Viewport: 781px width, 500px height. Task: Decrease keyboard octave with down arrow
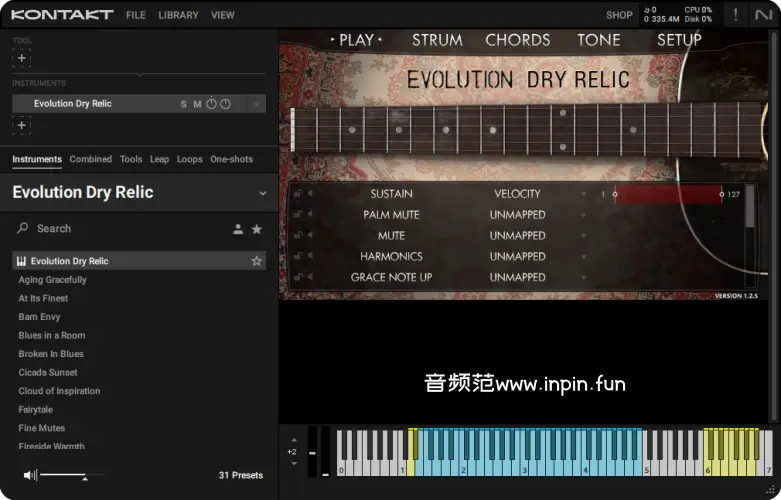[294, 463]
